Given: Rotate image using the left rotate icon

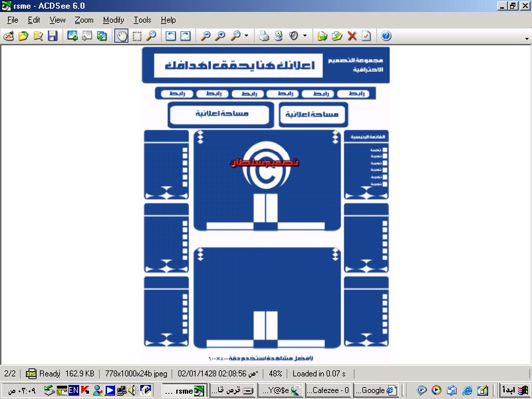Looking at the screenshot, I should pyautogui.click(x=171, y=36).
